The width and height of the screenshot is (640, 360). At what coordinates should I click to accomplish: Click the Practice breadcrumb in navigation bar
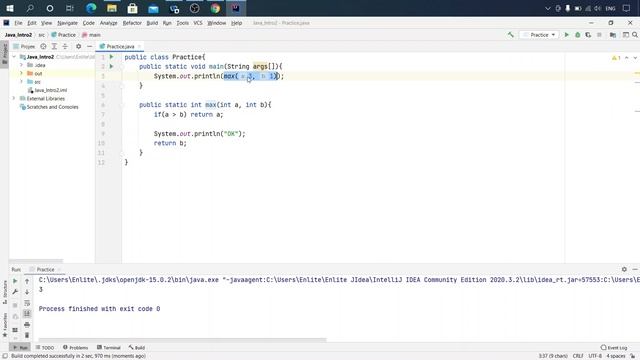[63, 35]
